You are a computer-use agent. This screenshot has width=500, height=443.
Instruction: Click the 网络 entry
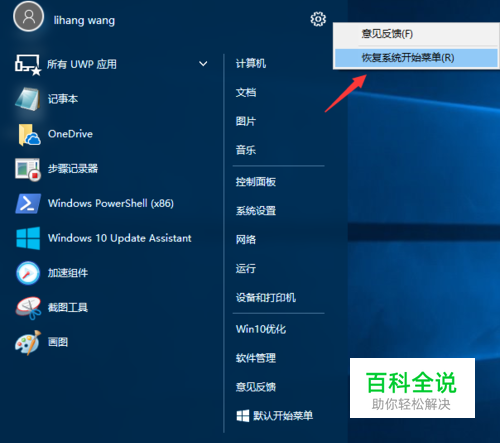coord(246,239)
